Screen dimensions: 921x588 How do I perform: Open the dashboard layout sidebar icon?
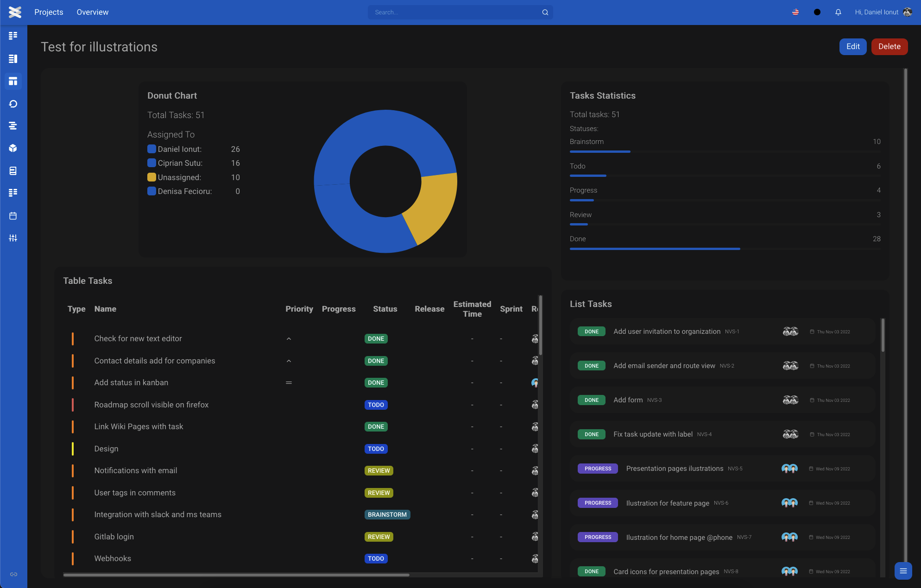(x=13, y=81)
